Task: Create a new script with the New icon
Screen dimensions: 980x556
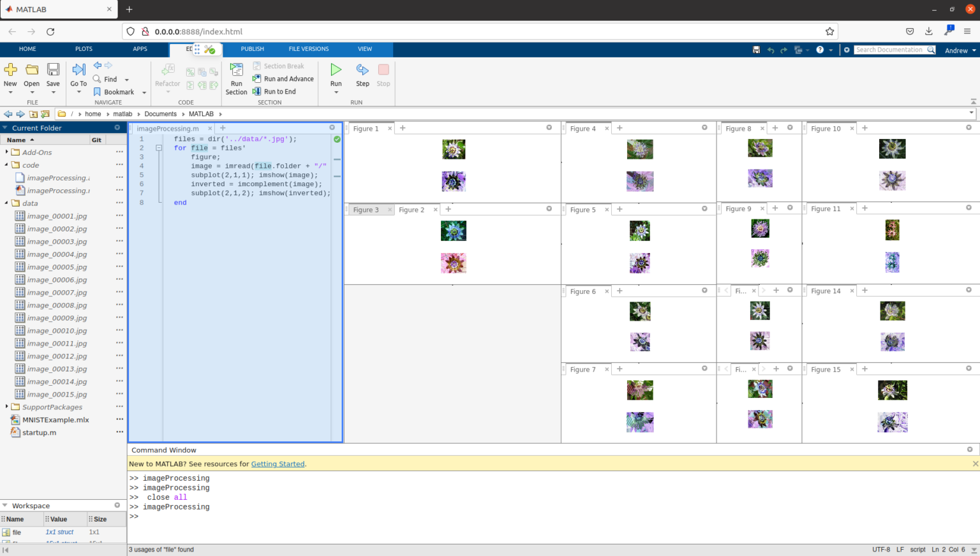Action: pyautogui.click(x=10, y=70)
